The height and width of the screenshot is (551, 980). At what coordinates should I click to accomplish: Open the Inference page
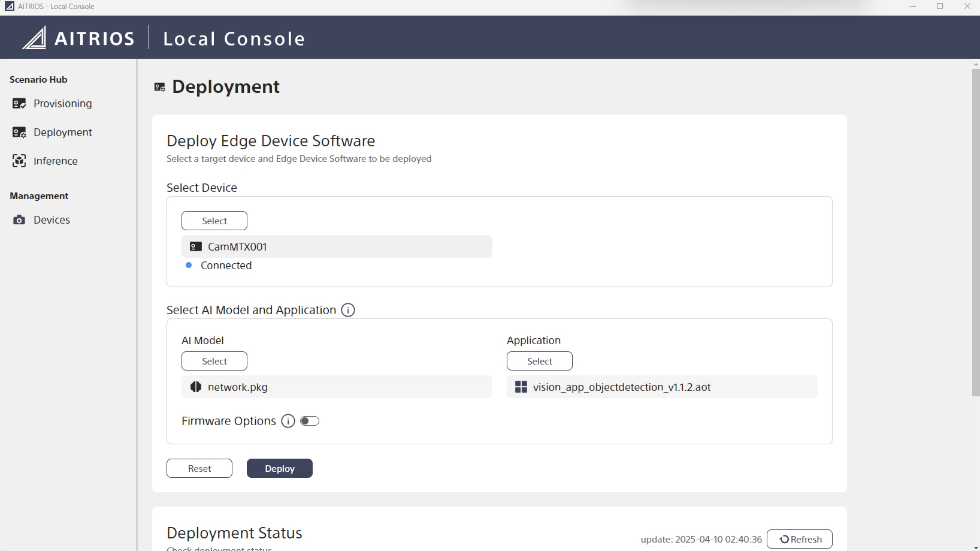point(56,161)
